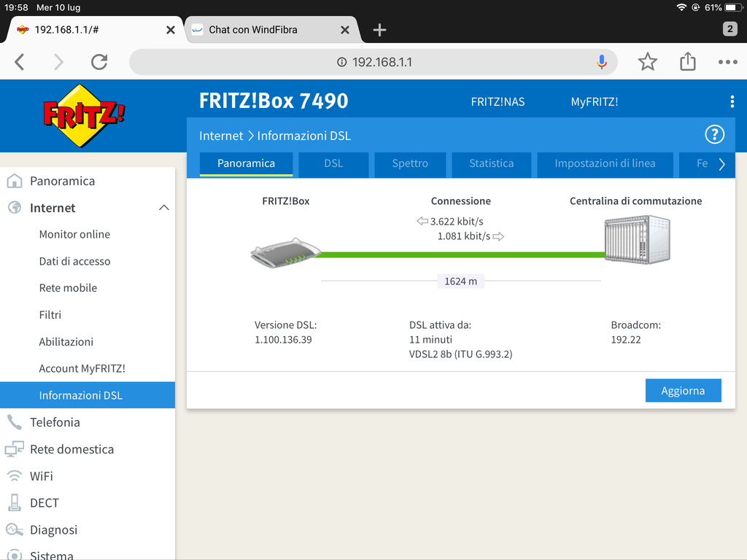Select Informazioni DSL in the sidebar
747x560 pixels.
coord(88,394)
